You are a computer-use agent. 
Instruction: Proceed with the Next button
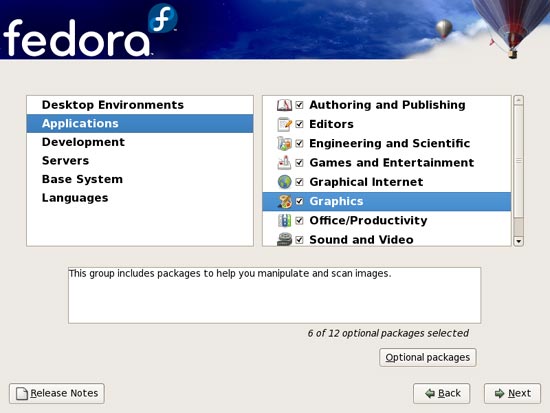[x=512, y=393]
